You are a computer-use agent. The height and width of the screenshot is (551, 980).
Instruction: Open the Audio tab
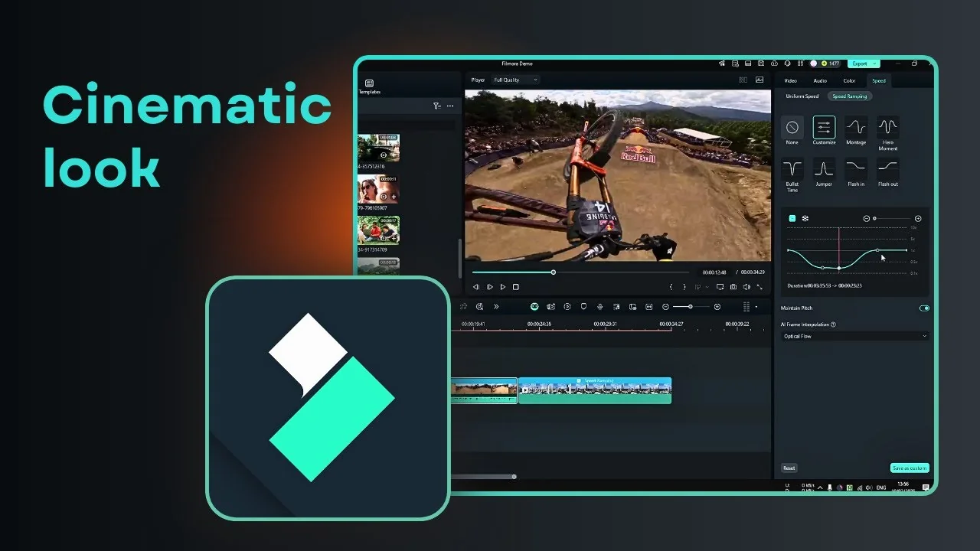(820, 80)
